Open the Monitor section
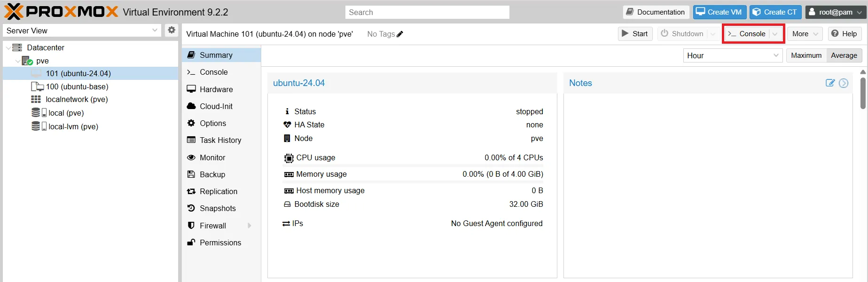The height and width of the screenshot is (282, 868). click(221, 157)
